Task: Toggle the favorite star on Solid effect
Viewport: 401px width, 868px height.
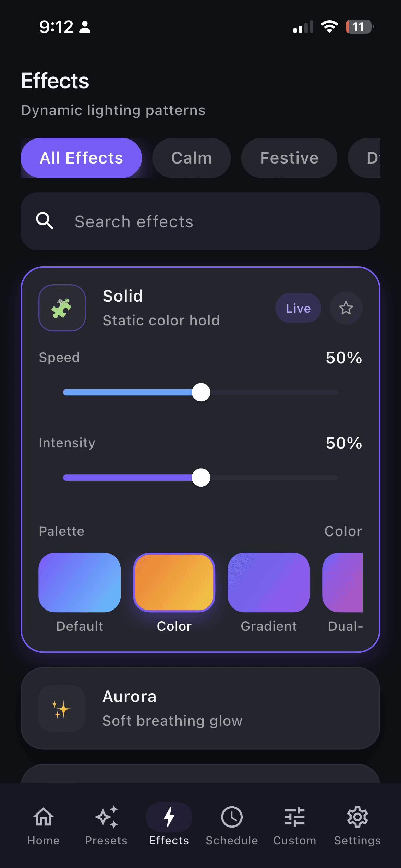Action: 345,308
